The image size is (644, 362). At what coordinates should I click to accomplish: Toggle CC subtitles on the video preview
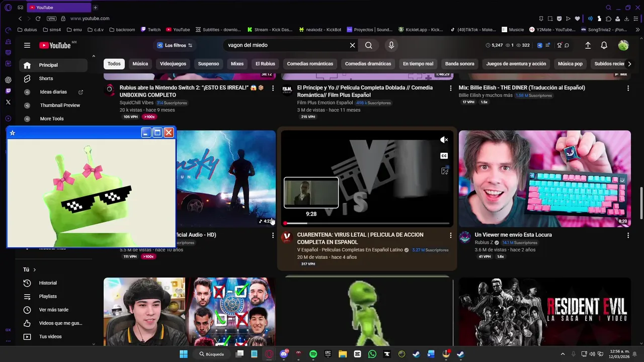(x=444, y=156)
